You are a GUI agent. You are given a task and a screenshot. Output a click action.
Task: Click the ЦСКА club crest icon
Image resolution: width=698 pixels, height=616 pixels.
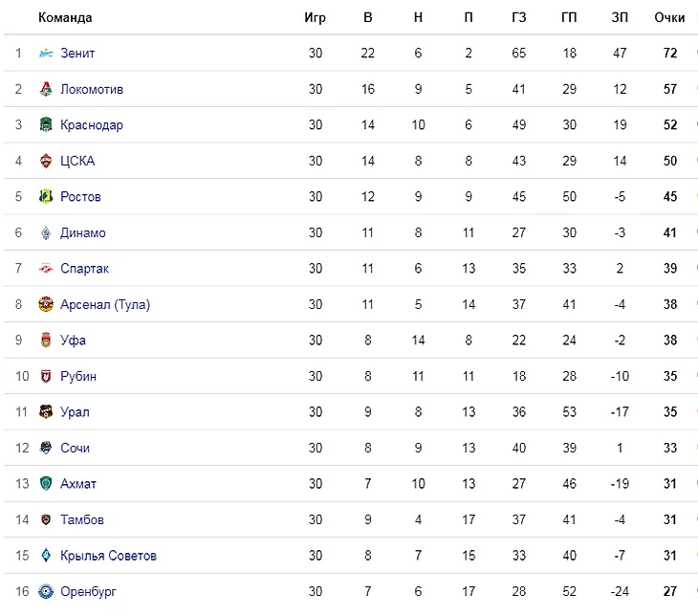coord(46,161)
